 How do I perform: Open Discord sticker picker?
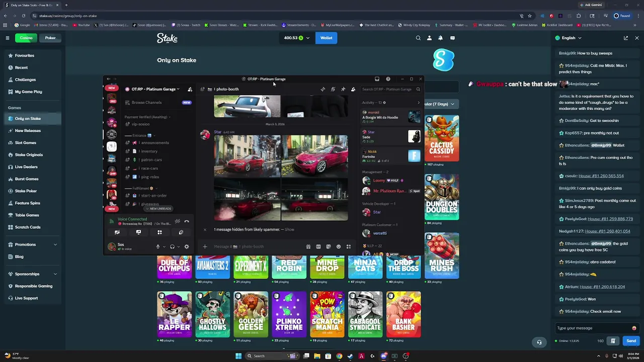coord(329,246)
